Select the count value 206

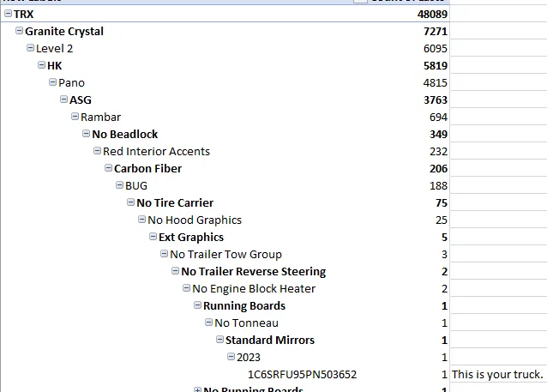(438, 169)
